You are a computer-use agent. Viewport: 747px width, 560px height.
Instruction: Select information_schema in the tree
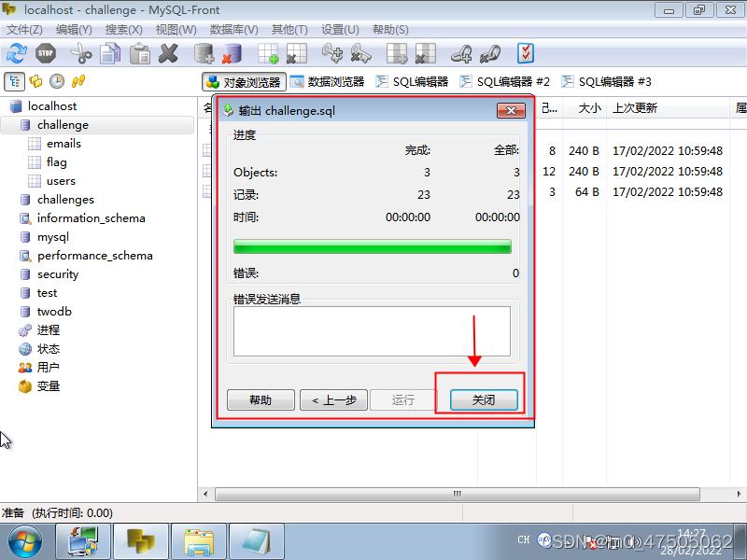(x=91, y=218)
